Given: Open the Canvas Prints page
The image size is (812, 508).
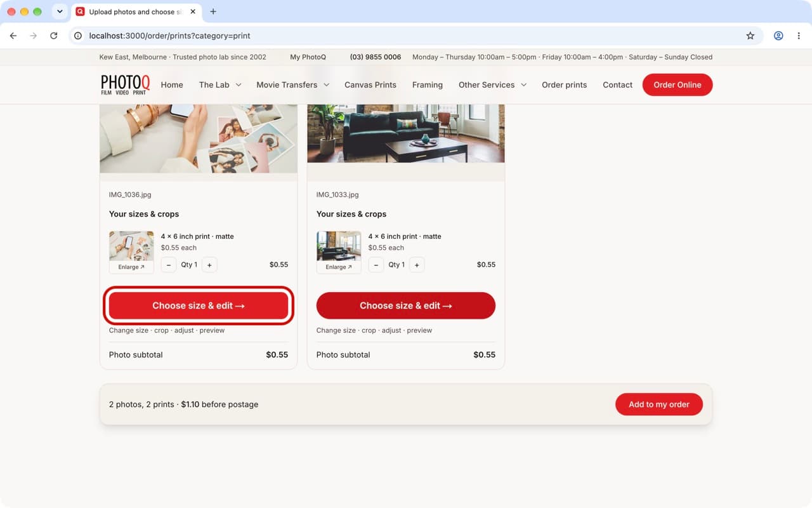Looking at the screenshot, I should (370, 84).
